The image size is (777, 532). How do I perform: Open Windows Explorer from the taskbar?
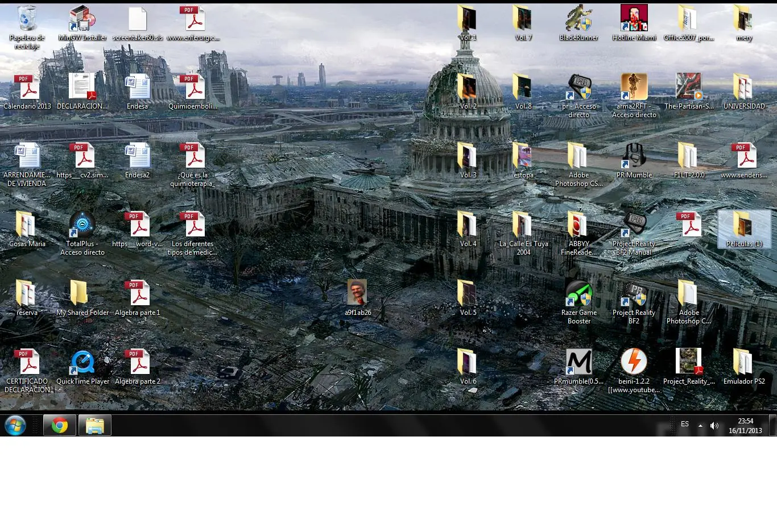pyautogui.click(x=95, y=425)
